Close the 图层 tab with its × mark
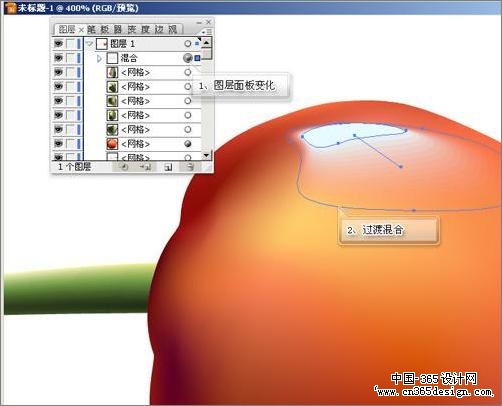The height and width of the screenshot is (406, 502). click(81, 30)
